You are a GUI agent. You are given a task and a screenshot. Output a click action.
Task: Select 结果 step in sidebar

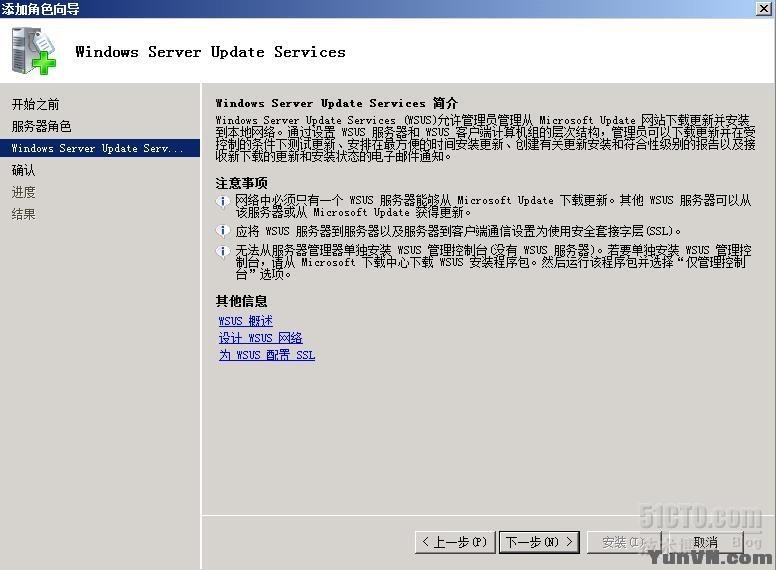[23, 214]
